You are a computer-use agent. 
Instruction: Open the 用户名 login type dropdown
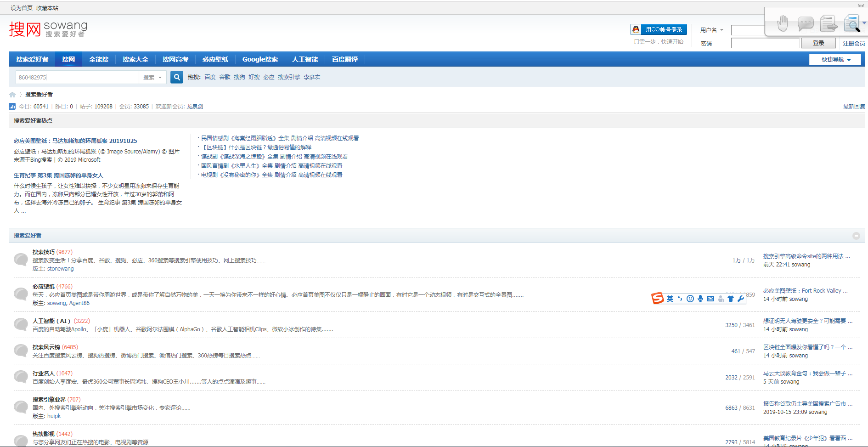coord(712,30)
